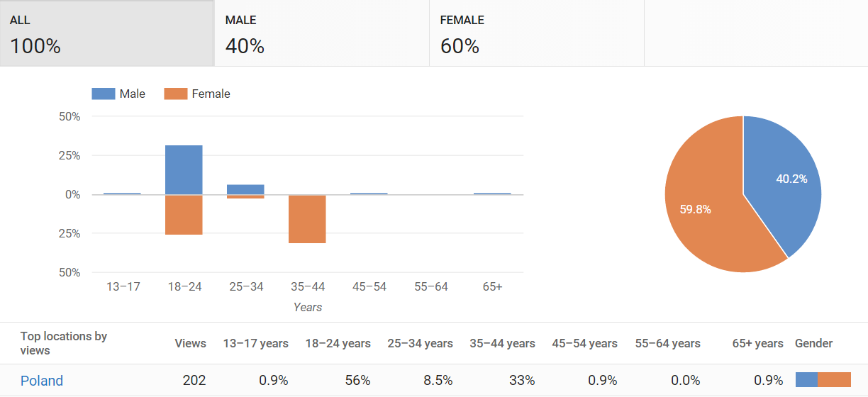The width and height of the screenshot is (868, 397).
Task: Sort by the Views column header
Action: (x=190, y=343)
